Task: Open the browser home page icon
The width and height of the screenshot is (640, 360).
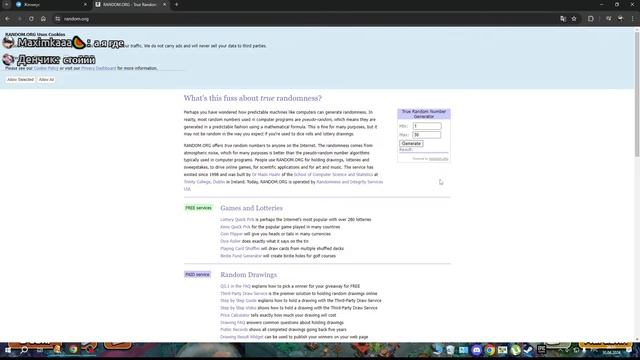Action: 43,19
